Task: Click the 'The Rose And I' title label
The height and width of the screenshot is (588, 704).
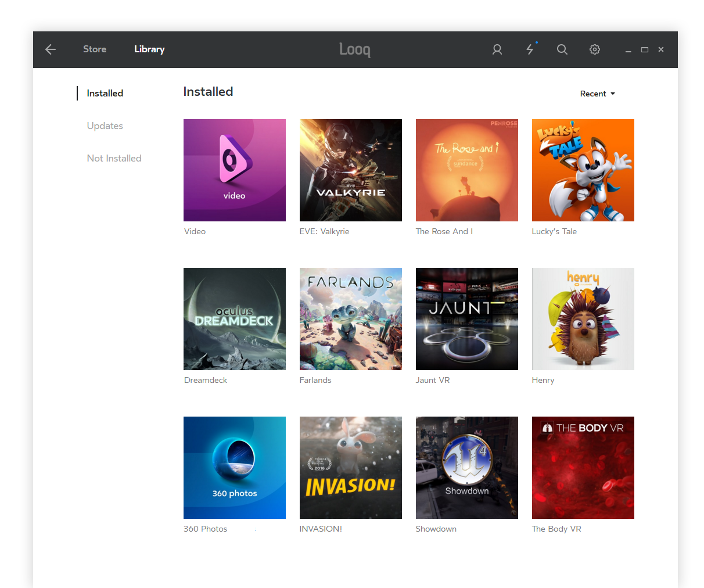Action: (444, 231)
